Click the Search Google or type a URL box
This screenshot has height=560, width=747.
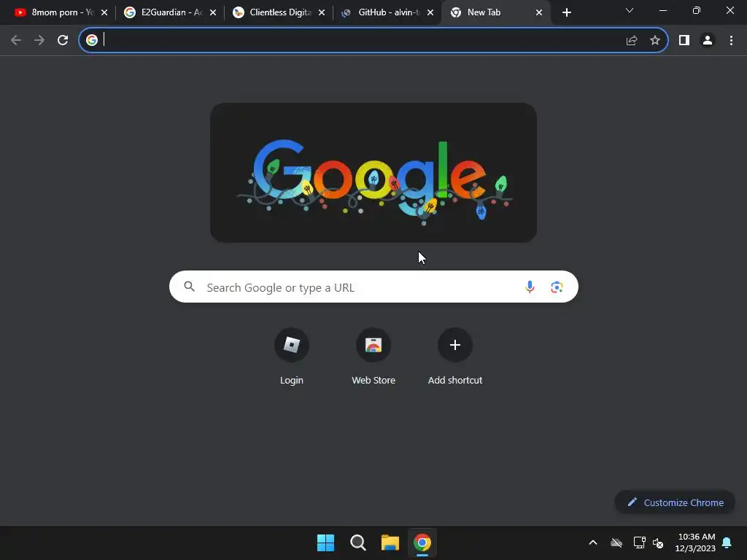point(373,287)
